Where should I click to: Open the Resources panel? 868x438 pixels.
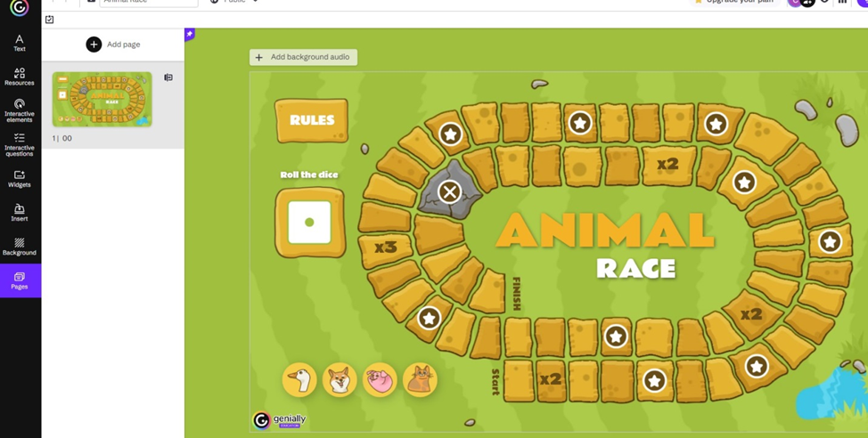click(x=20, y=77)
